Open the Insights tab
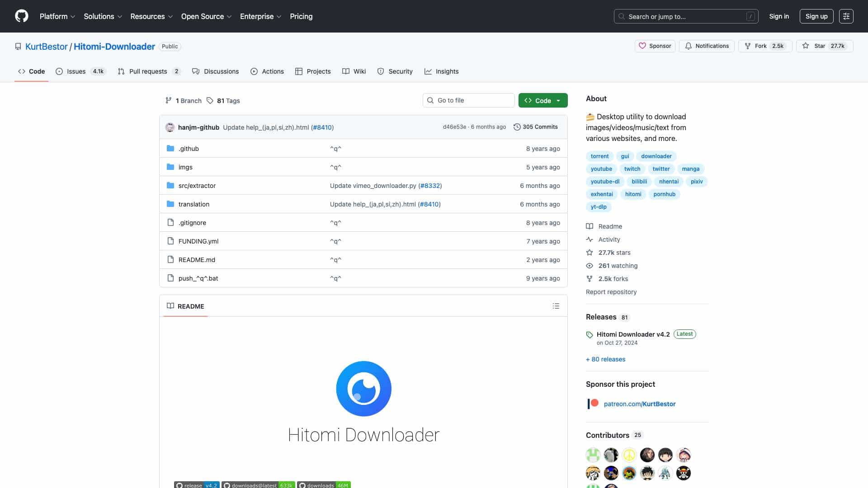 click(442, 71)
